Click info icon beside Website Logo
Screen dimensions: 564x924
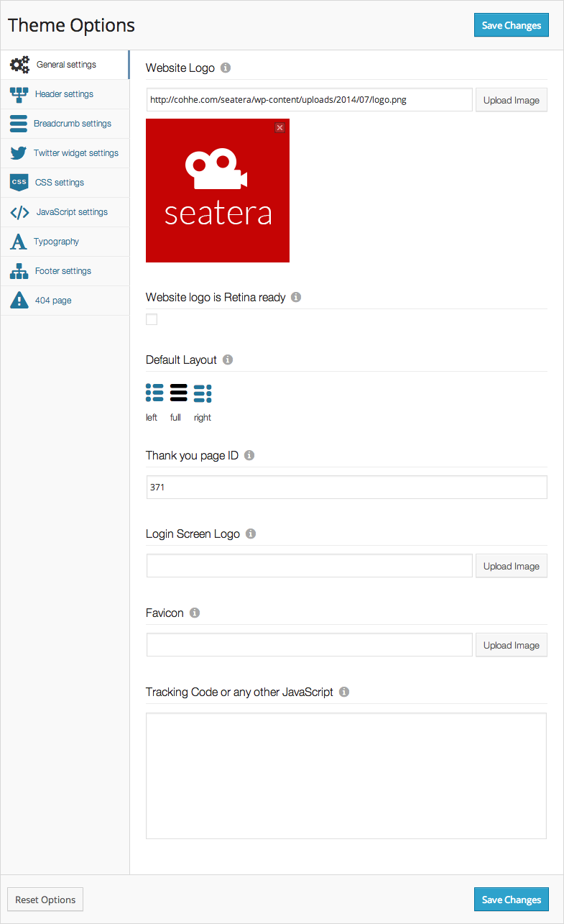tap(226, 68)
